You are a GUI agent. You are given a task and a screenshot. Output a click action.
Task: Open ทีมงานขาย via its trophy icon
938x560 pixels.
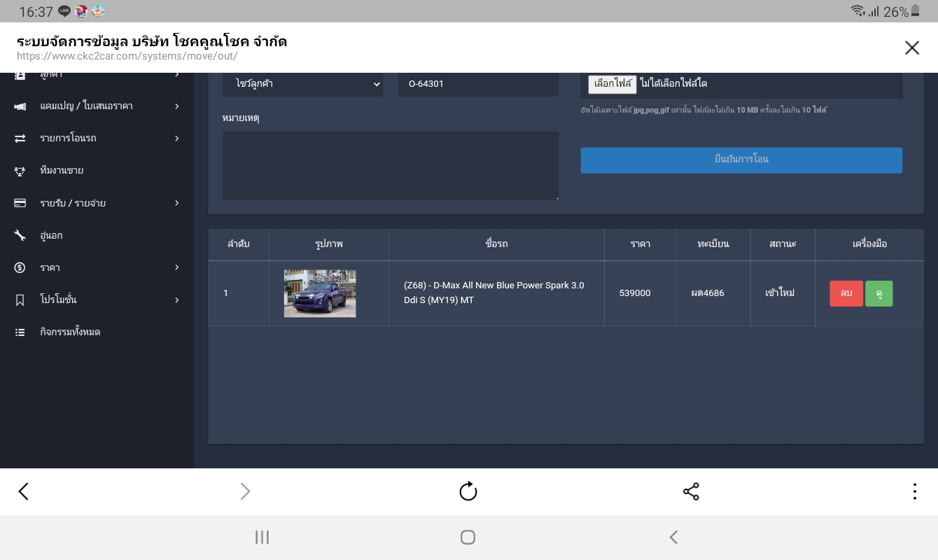point(20,171)
